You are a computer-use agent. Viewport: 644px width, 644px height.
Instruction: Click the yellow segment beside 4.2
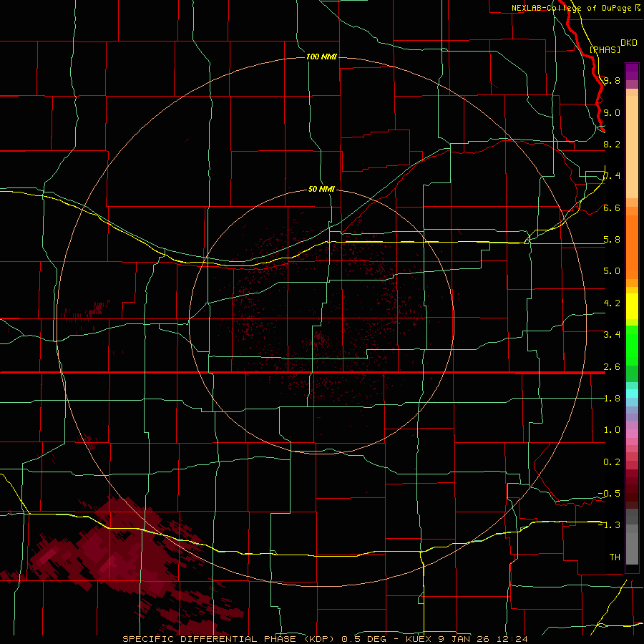(x=632, y=306)
